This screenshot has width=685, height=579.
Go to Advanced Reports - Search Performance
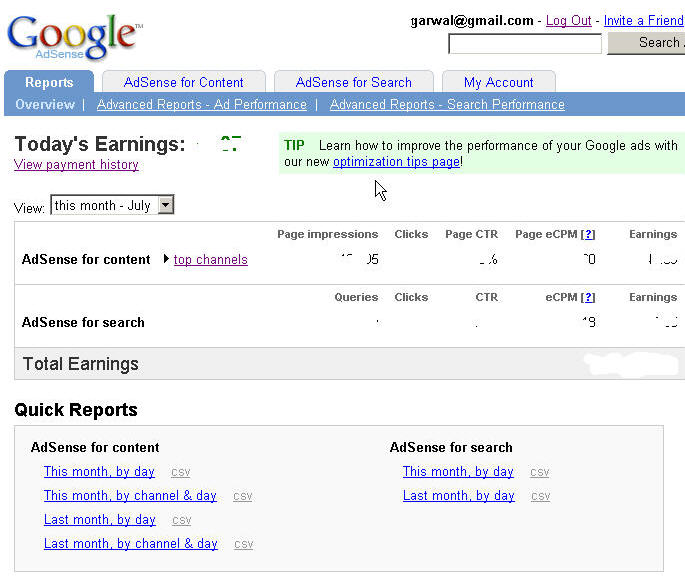[447, 105]
